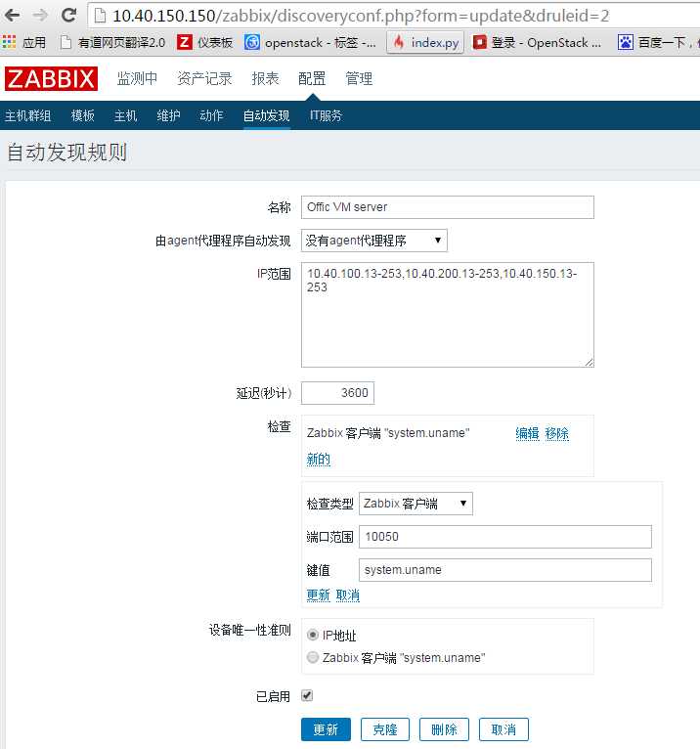Click the ZABBIX logo
The height and width of the screenshot is (749, 700).
click(51, 79)
